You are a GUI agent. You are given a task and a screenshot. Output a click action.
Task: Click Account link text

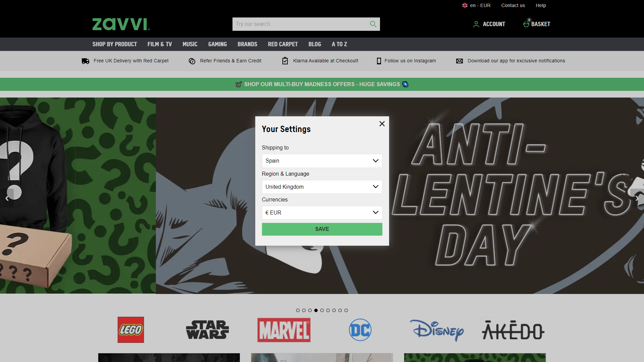tap(494, 24)
